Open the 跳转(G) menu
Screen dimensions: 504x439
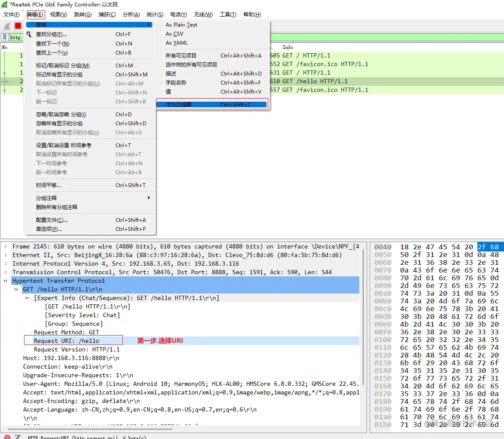pos(82,15)
